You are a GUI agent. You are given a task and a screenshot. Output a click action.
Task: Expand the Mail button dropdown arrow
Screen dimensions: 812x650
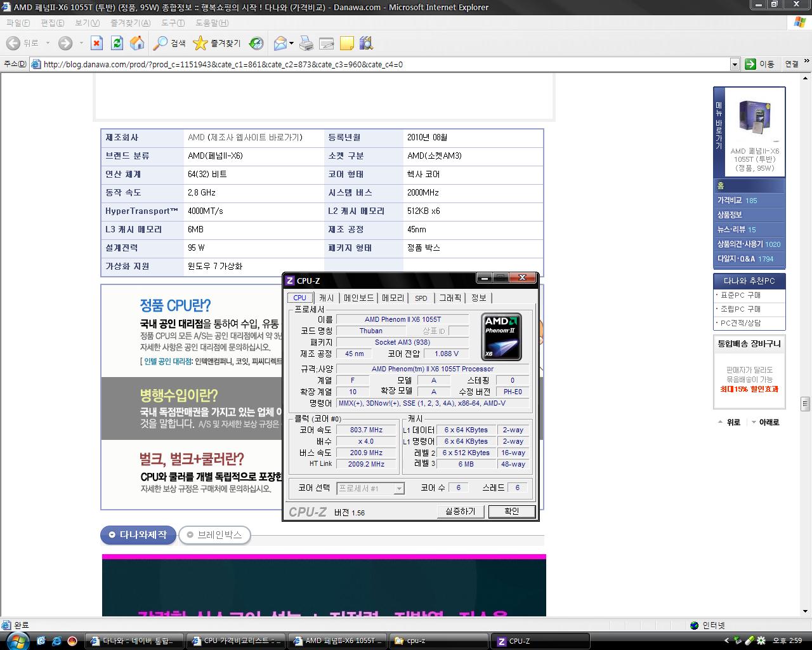(x=292, y=43)
